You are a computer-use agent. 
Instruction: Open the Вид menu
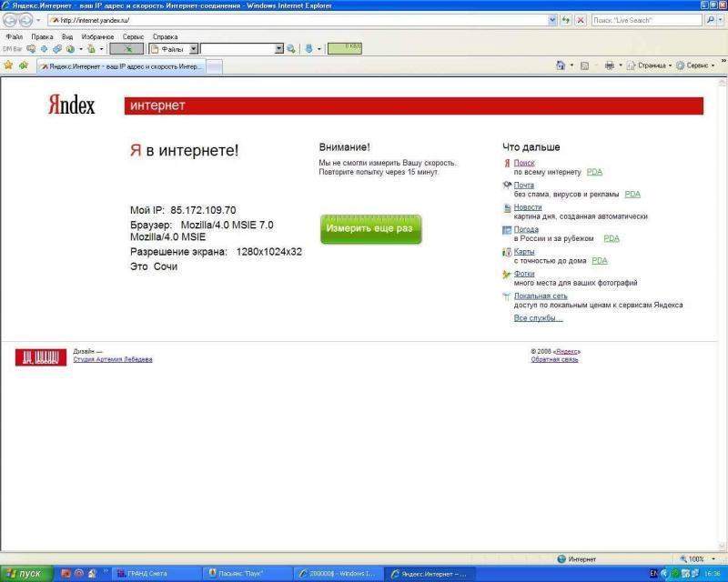[x=67, y=36]
